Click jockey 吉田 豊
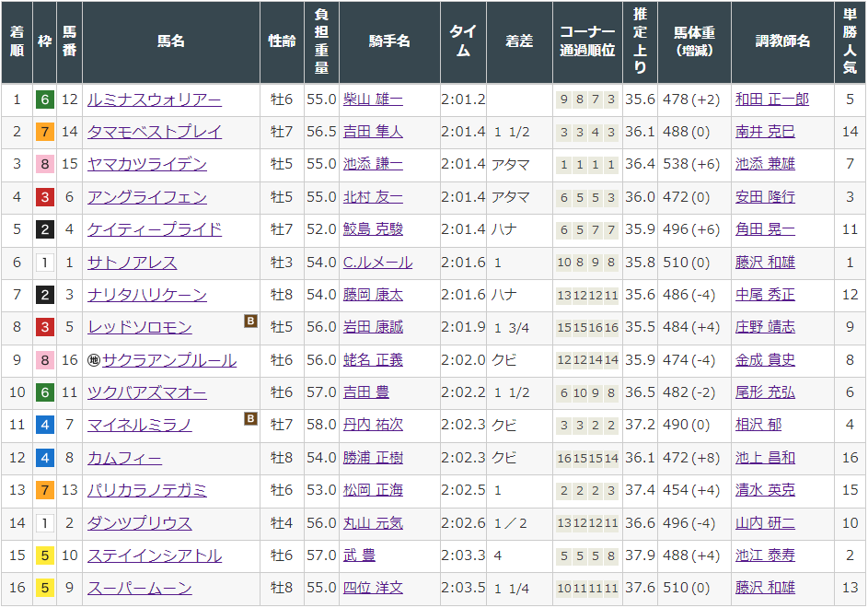The height and width of the screenshot is (608, 868). click(x=366, y=392)
